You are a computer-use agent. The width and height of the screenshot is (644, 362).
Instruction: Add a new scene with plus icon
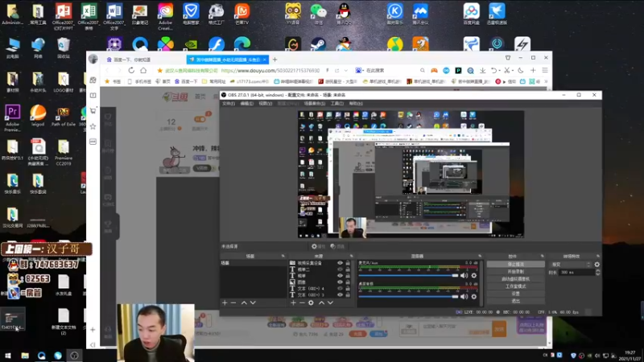(225, 302)
